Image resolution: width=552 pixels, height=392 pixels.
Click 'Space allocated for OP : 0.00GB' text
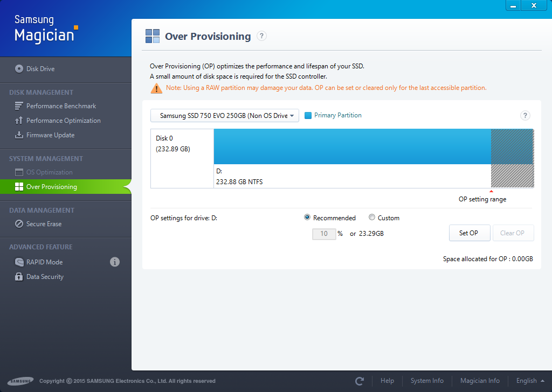488,259
